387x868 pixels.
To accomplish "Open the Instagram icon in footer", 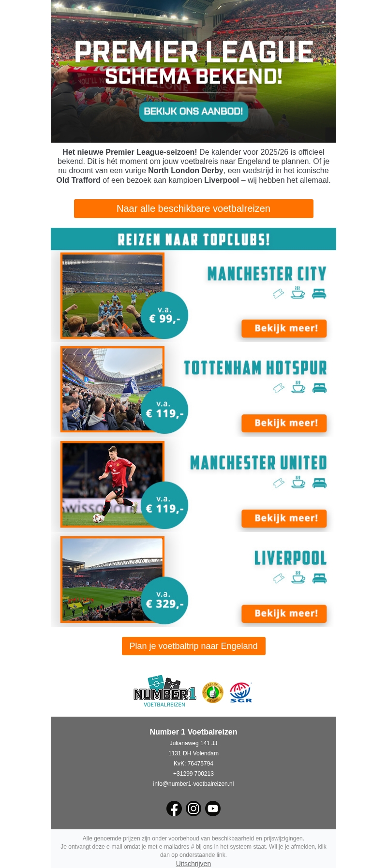I will pyautogui.click(x=193, y=809).
